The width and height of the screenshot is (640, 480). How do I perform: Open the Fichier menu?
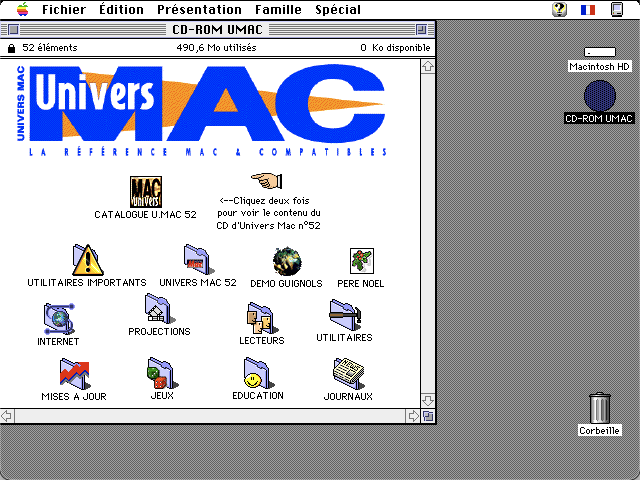click(x=64, y=9)
